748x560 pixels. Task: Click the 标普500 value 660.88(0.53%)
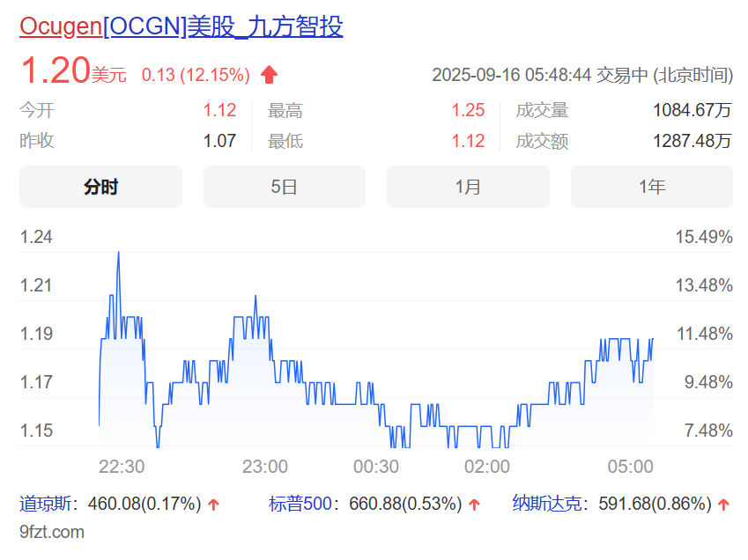pyautogui.click(x=405, y=504)
